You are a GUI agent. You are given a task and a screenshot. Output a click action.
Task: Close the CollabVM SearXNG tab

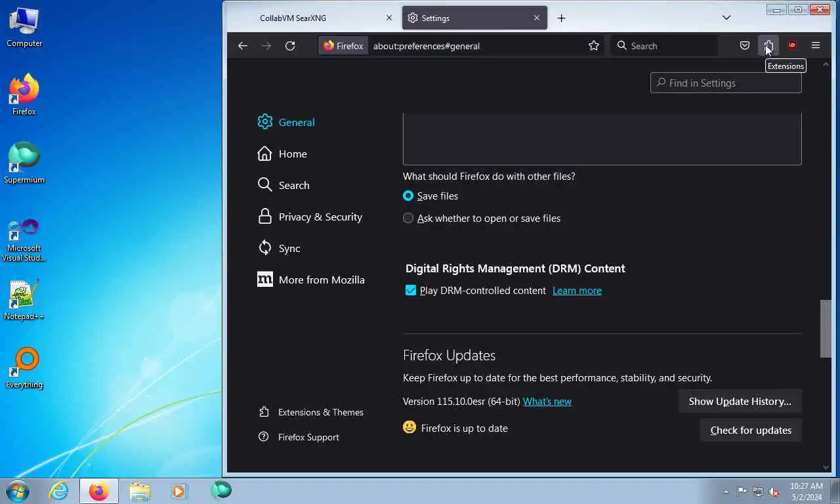click(x=389, y=18)
